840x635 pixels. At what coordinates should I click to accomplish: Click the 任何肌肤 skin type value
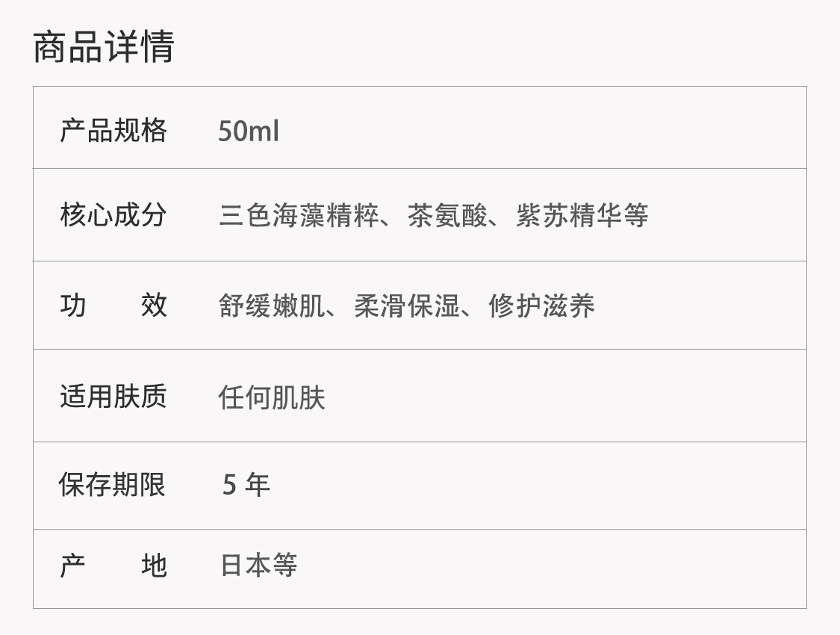272,397
